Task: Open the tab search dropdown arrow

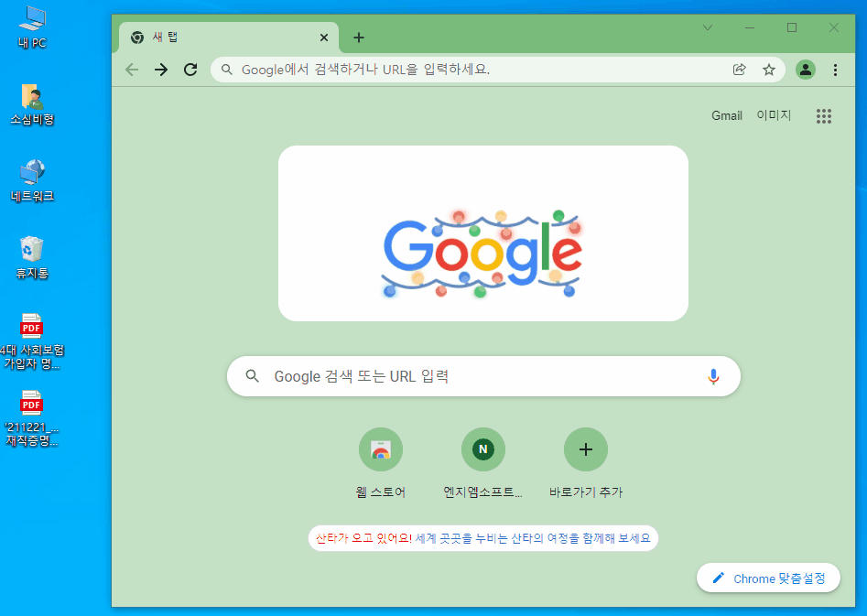Action: 707,27
